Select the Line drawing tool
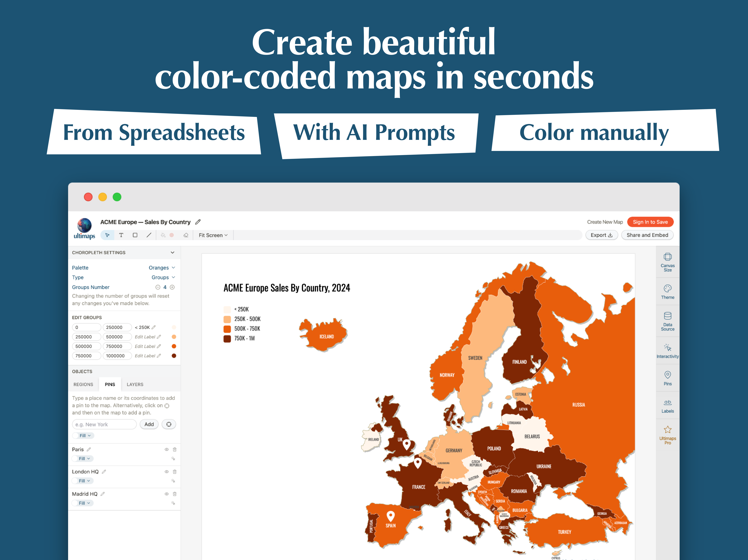Screen dimensions: 748x560 (149, 235)
